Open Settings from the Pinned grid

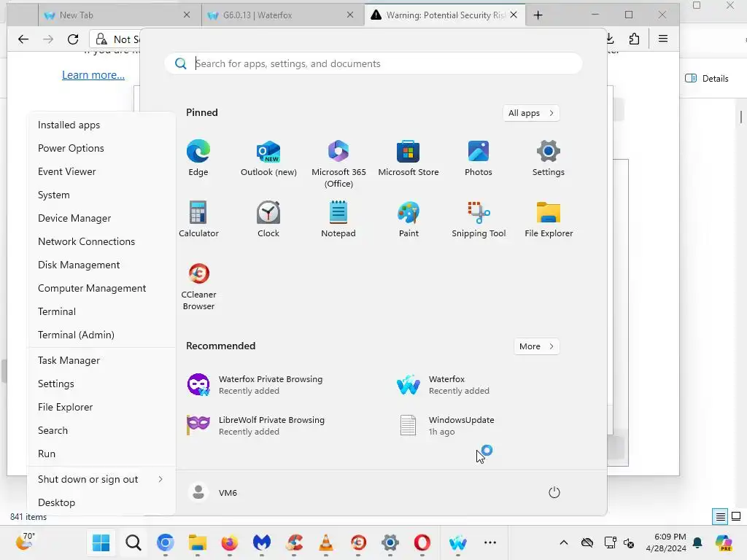[549, 157]
